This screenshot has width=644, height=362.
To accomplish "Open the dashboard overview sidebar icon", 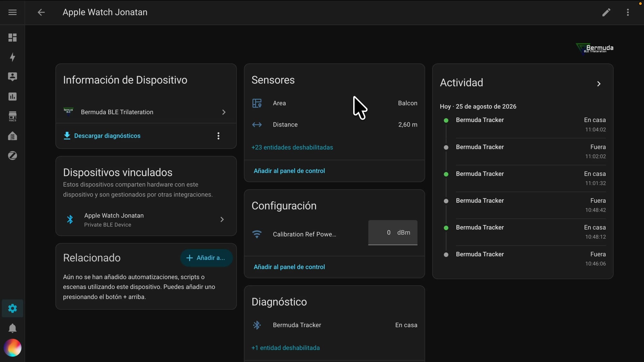I will (x=13, y=38).
